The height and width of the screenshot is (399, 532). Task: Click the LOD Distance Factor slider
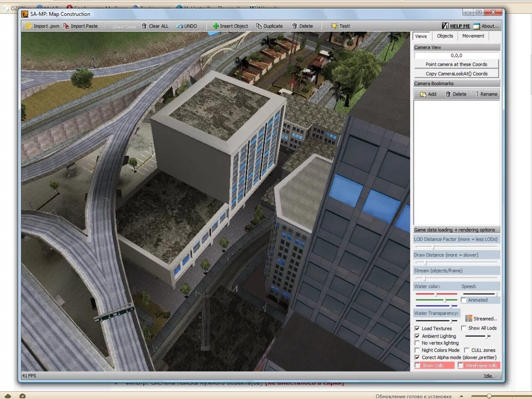pyautogui.click(x=456, y=247)
